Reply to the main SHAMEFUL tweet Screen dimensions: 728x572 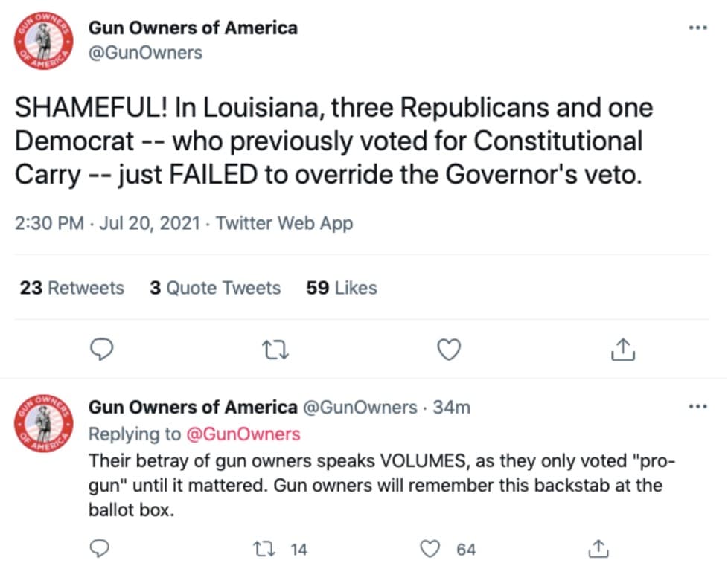pyautogui.click(x=101, y=350)
